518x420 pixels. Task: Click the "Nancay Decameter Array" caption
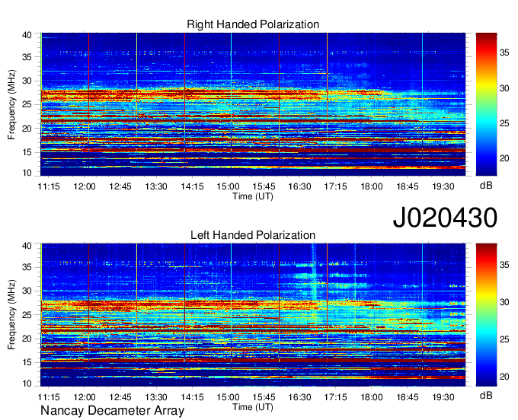112,410
